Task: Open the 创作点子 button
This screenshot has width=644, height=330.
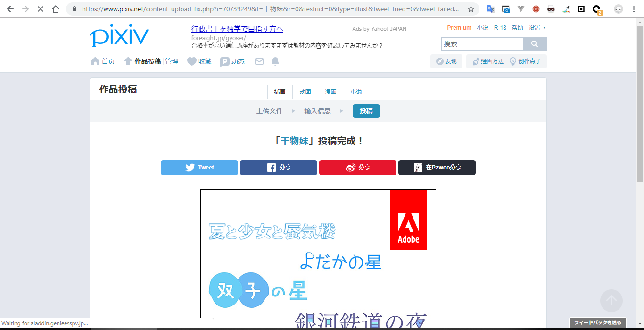Action: [x=525, y=61]
